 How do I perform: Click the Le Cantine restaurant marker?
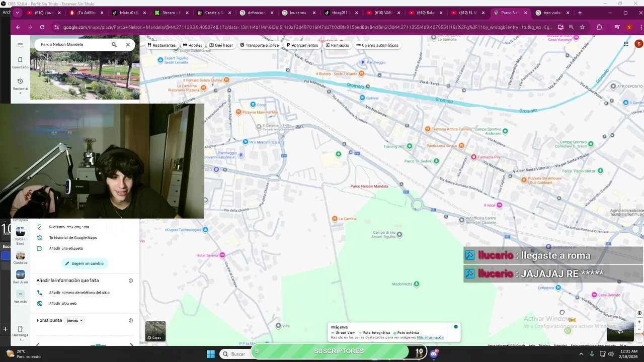335,219
